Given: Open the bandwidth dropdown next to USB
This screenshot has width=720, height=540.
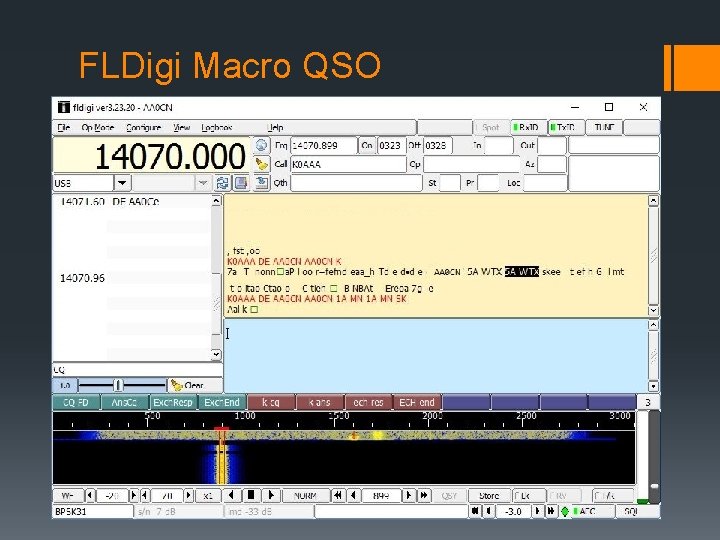Looking at the screenshot, I should click(202, 183).
